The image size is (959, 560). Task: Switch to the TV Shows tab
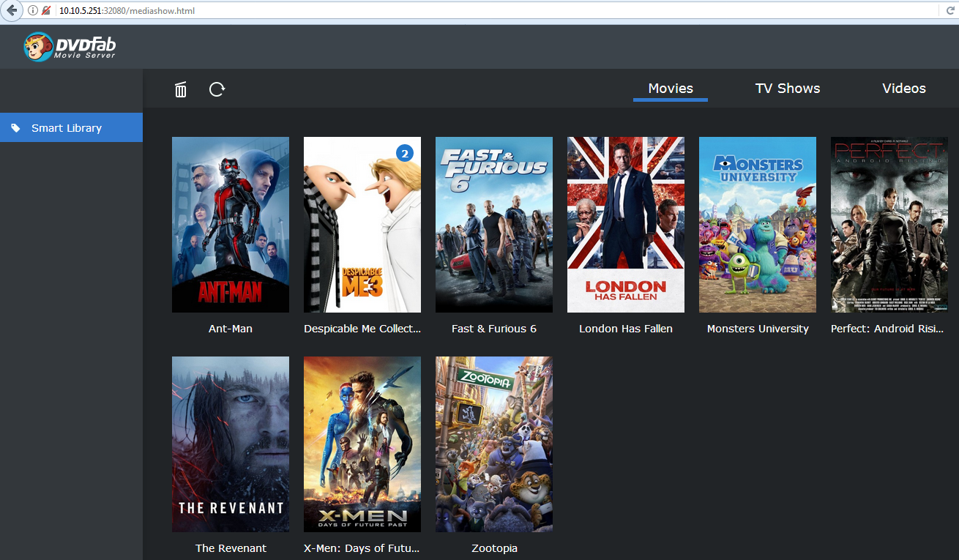click(788, 89)
